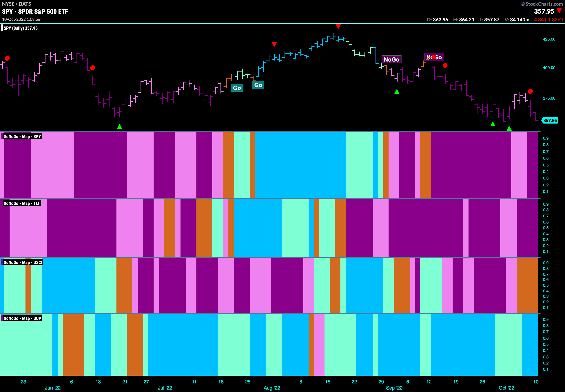Screen dimensions: 565x392
Task: Click the Jul '22 month label
Action: coord(165,388)
